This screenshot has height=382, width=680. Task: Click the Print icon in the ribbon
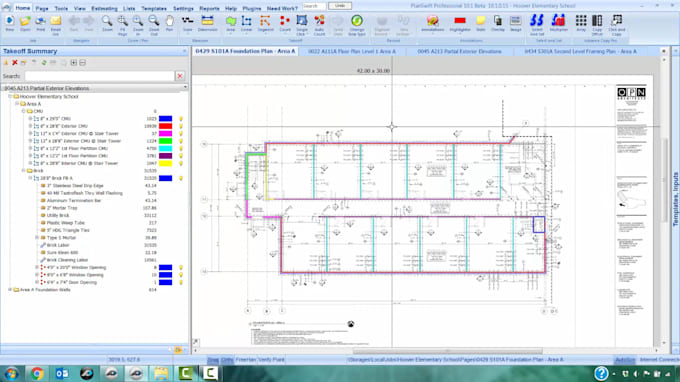(x=40, y=21)
